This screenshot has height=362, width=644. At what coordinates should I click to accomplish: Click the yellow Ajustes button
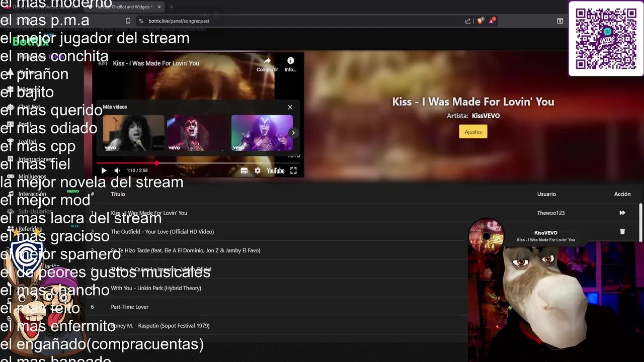coord(473,132)
